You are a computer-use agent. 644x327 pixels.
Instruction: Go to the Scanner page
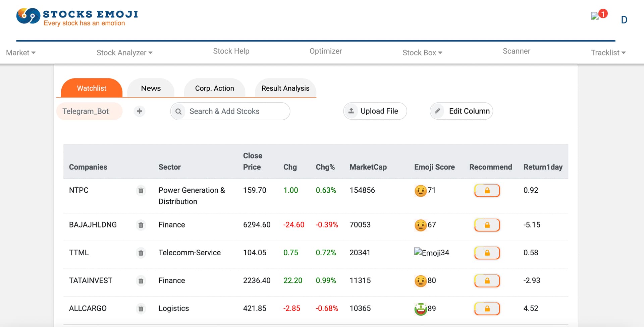pos(517,51)
